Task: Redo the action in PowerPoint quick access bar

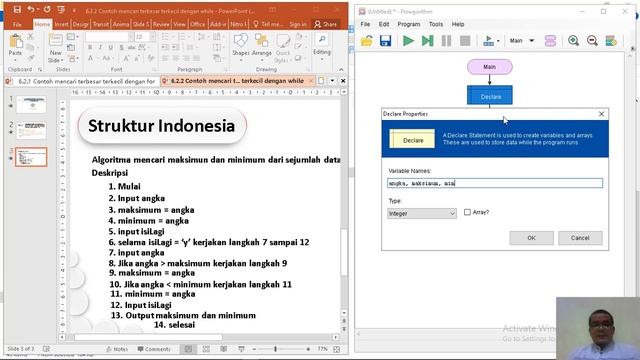Action: point(47,9)
